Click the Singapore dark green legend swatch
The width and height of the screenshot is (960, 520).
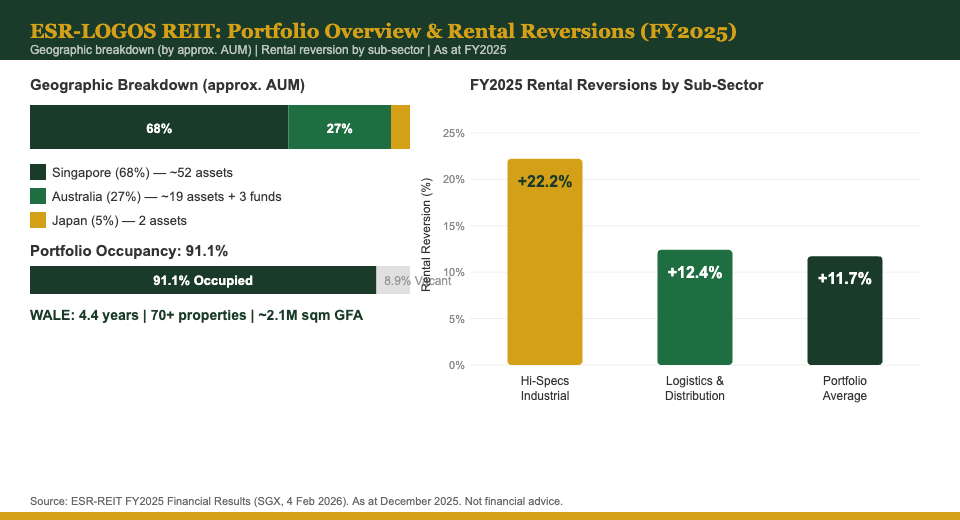pyautogui.click(x=38, y=172)
